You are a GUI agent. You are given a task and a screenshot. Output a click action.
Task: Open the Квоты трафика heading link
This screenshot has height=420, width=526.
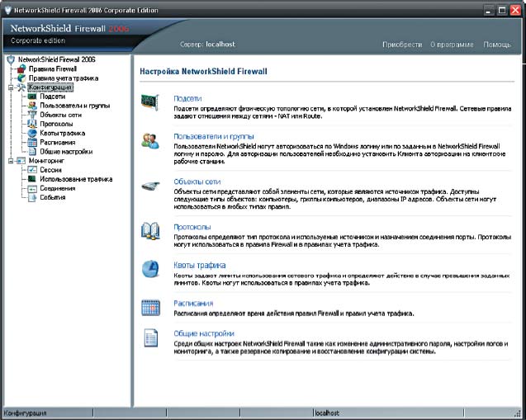pyautogui.click(x=199, y=264)
